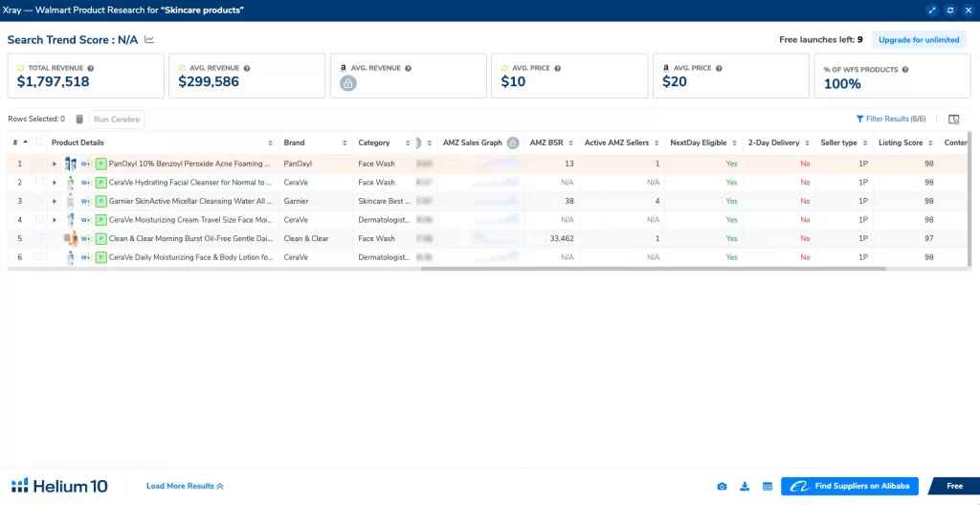
Task: Click green P badge on CeraVe Daily Moisturizing row
Action: tap(100, 257)
